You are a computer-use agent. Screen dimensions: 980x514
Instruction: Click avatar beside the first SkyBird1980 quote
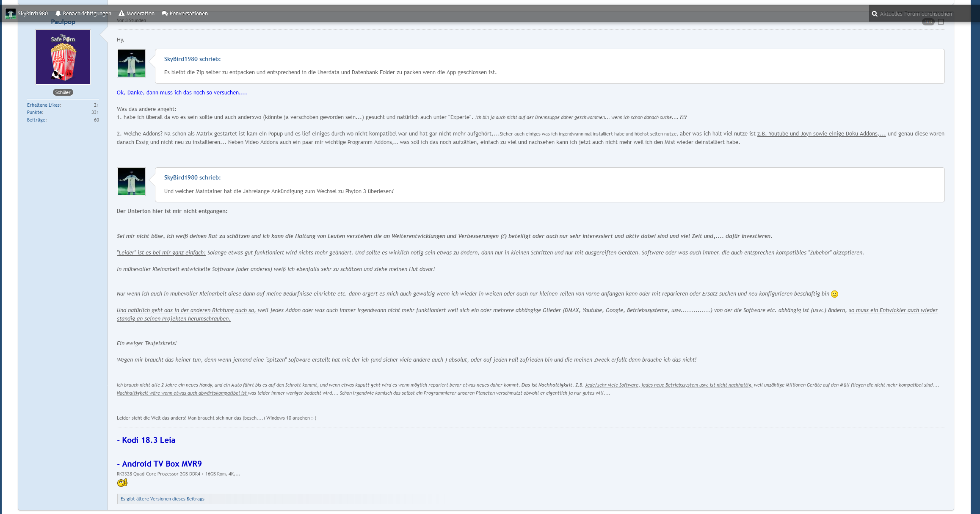pyautogui.click(x=131, y=63)
